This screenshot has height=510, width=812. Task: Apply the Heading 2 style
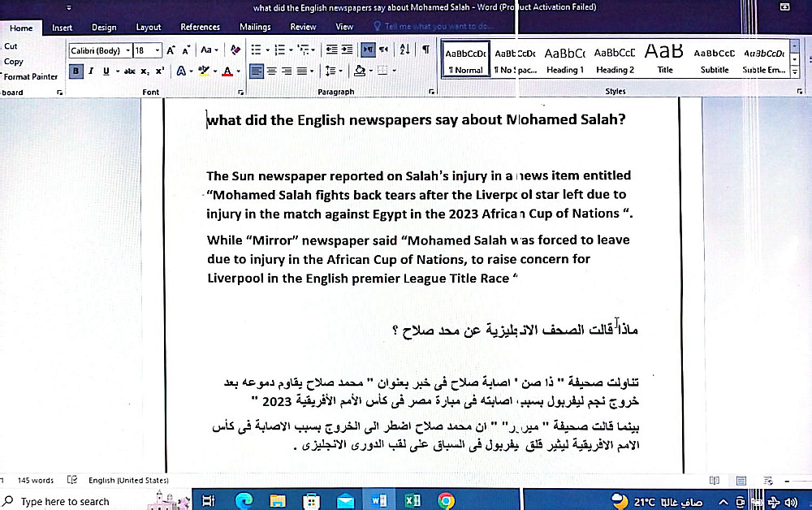coord(615,60)
